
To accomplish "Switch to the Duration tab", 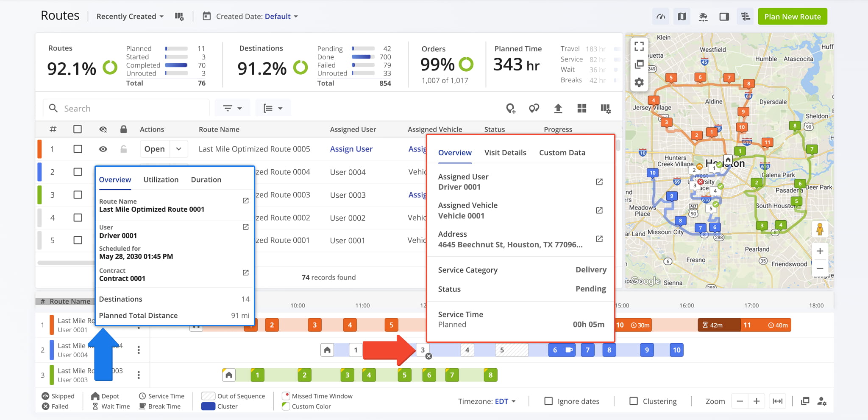I will click(206, 179).
